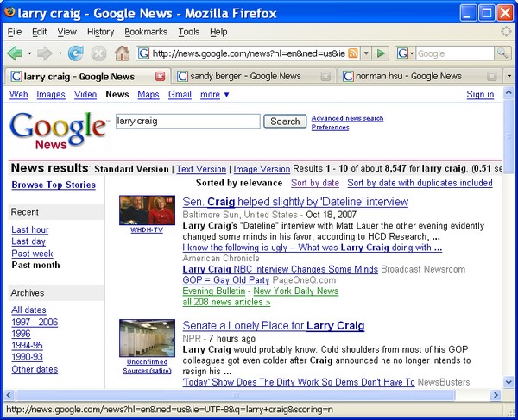This screenshot has width=518, height=420.
Task: Open the File menu
Action: (x=14, y=32)
